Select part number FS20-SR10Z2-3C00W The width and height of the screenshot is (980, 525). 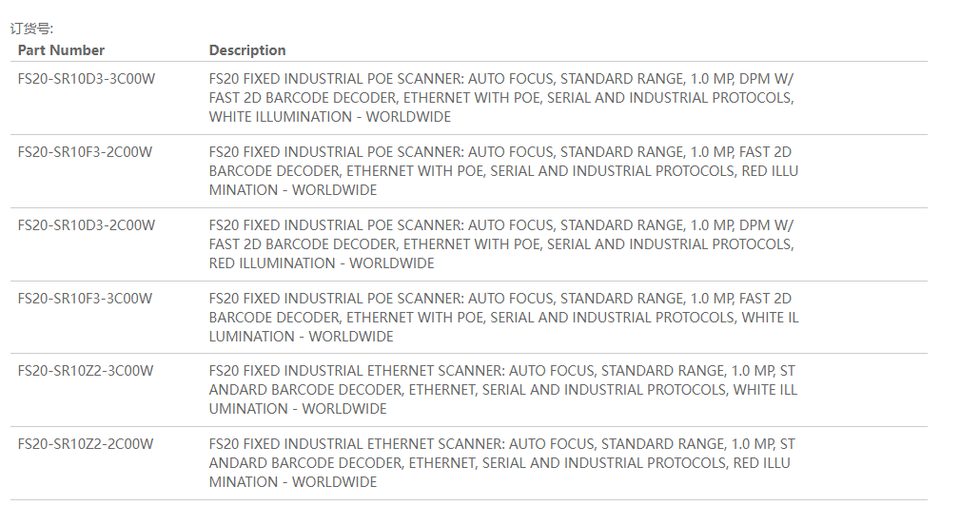click(x=86, y=371)
